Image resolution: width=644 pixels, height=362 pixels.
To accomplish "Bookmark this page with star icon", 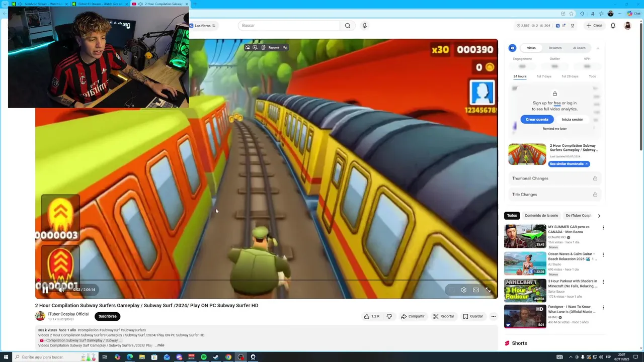I will (571, 14).
